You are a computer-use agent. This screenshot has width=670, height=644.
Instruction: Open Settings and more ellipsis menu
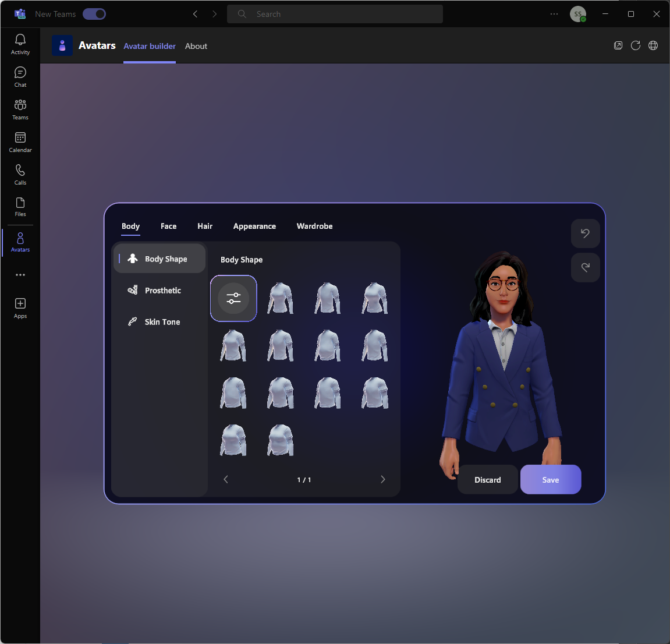tap(554, 14)
